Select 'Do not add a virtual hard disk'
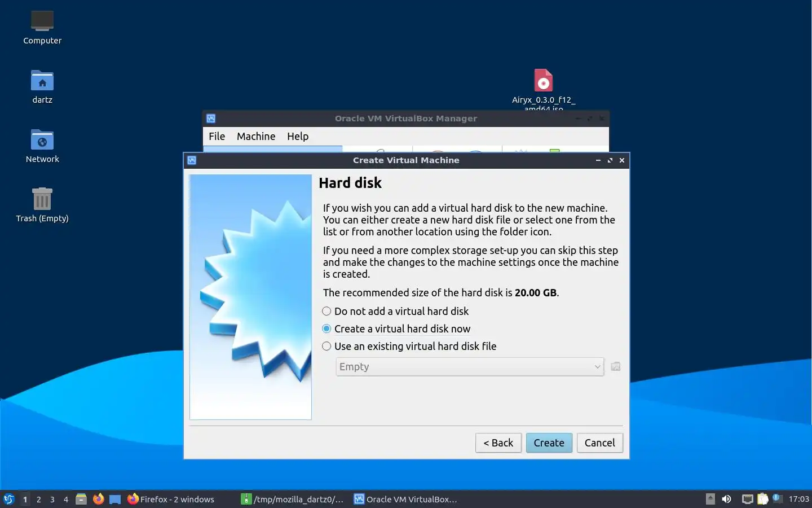This screenshot has width=812, height=508. [395, 311]
